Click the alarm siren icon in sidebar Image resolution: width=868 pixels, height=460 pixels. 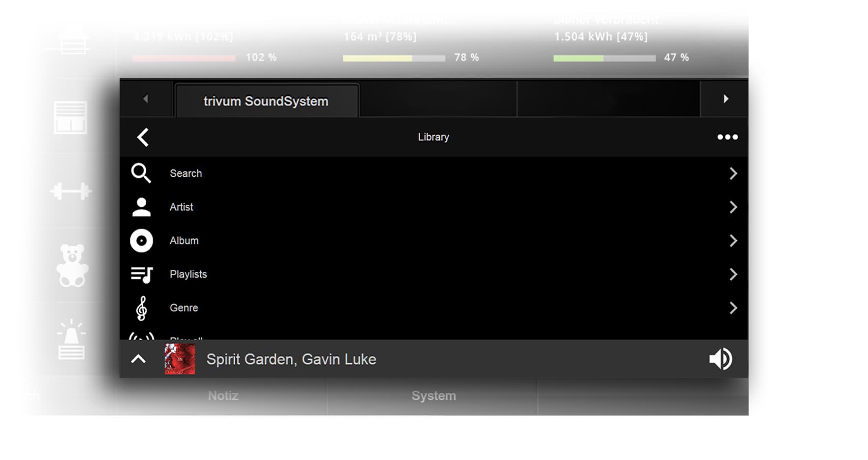(x=71, y=340)
